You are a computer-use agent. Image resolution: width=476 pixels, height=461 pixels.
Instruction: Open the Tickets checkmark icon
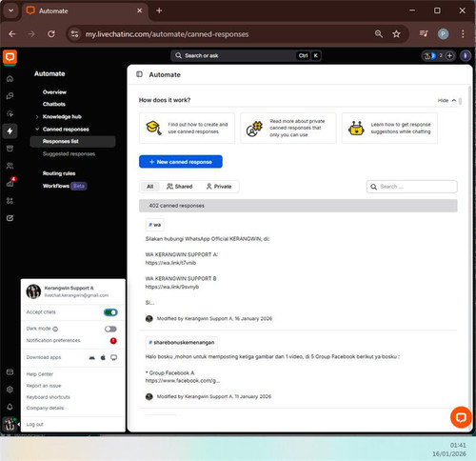point(10,218)
